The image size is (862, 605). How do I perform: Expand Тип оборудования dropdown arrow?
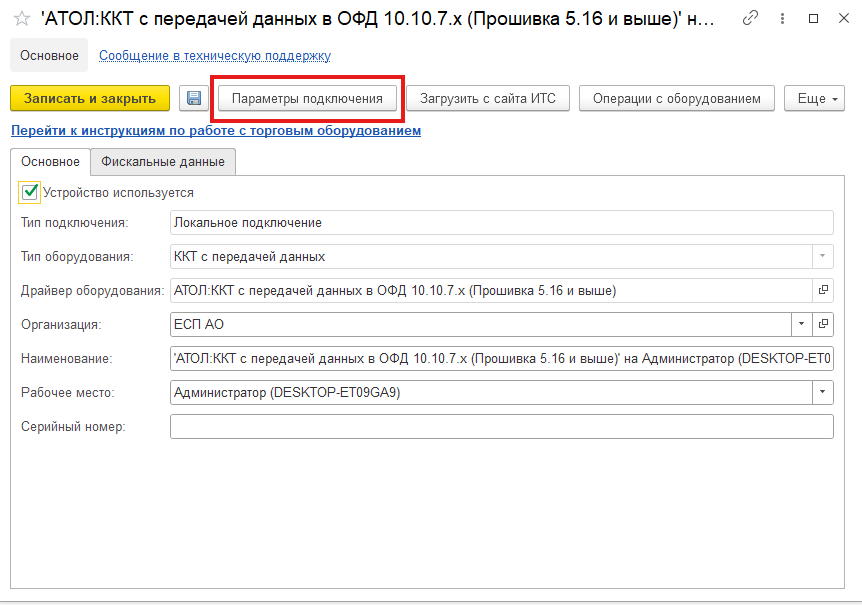(822, 256)
